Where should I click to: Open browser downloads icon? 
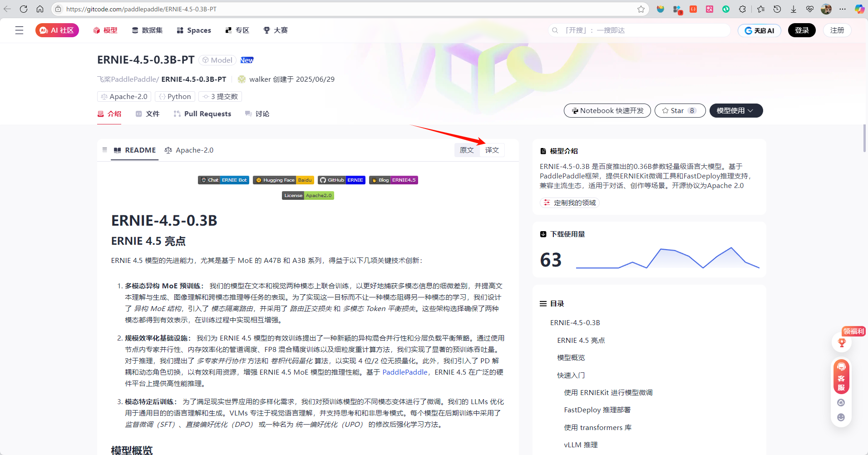tap(794, 9)
